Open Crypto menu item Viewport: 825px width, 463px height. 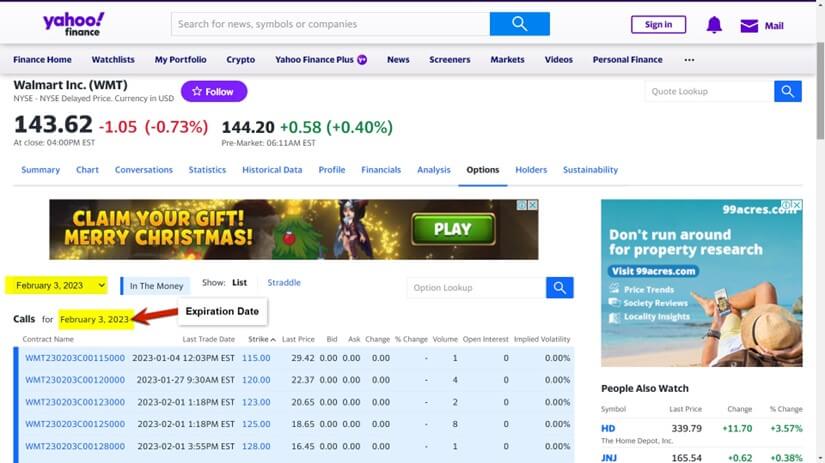click(x=240, y=59)
